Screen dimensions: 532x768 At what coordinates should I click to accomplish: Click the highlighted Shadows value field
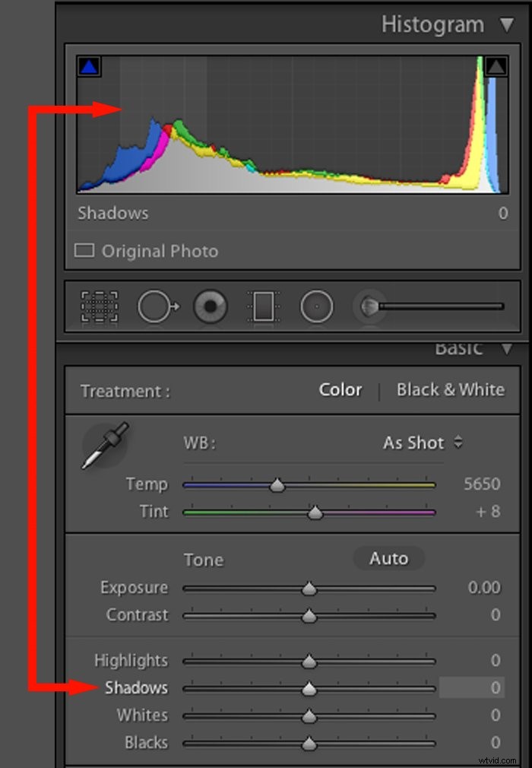tap(472, 687)
